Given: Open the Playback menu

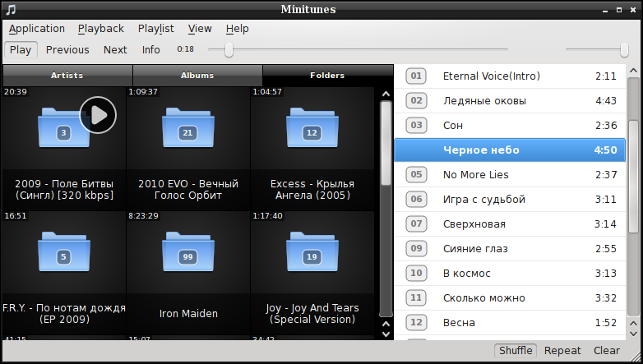Looking at the screenshot, I should 101,29.
